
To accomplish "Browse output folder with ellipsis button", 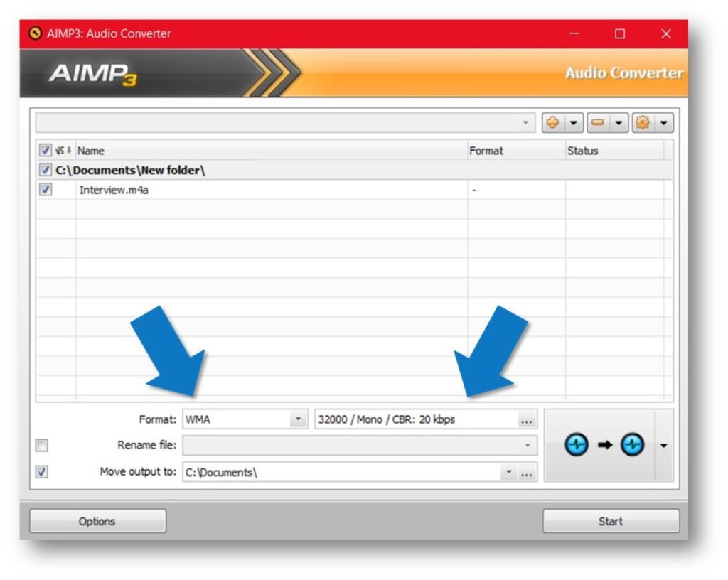I will click(x=527, y=473).
